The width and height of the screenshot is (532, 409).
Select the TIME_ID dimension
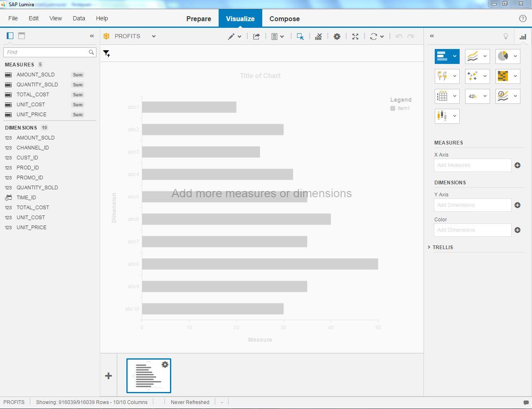click(x=26, y=198)
